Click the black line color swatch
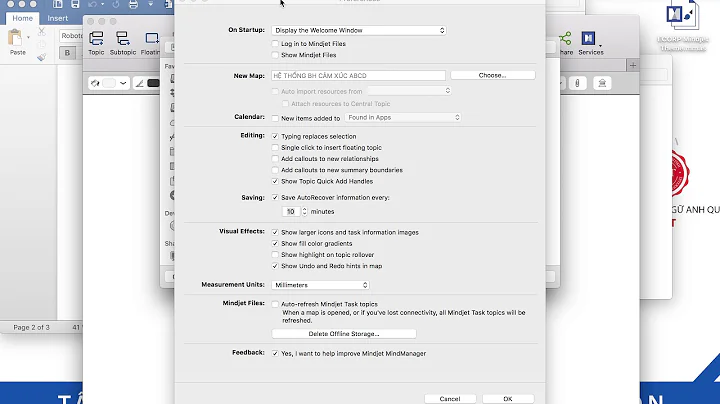 coord(153,83)
